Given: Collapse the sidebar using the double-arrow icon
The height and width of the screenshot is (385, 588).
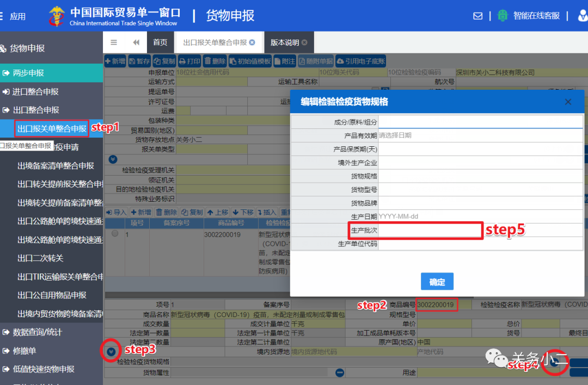Looking at the screenshot, I should [x=136, y=42].
